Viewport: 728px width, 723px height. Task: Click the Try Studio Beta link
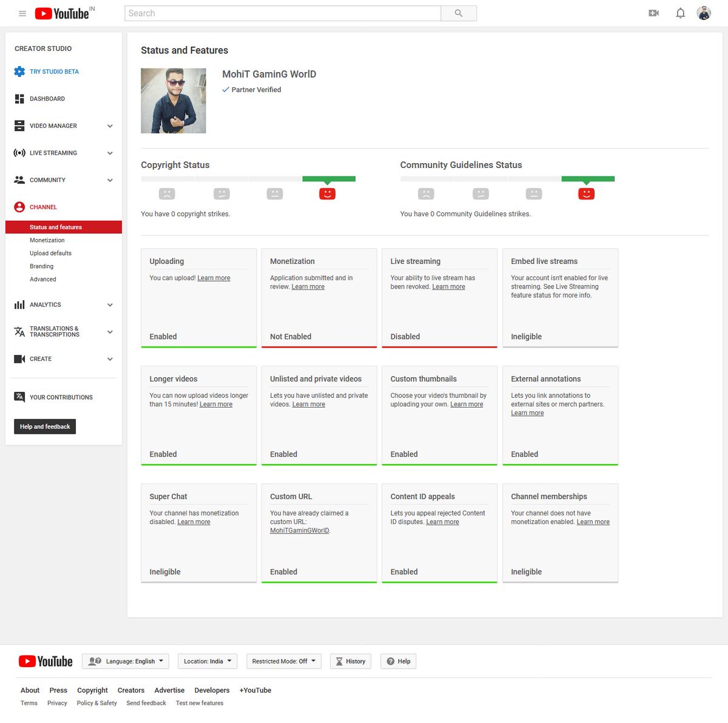[54, 72]
